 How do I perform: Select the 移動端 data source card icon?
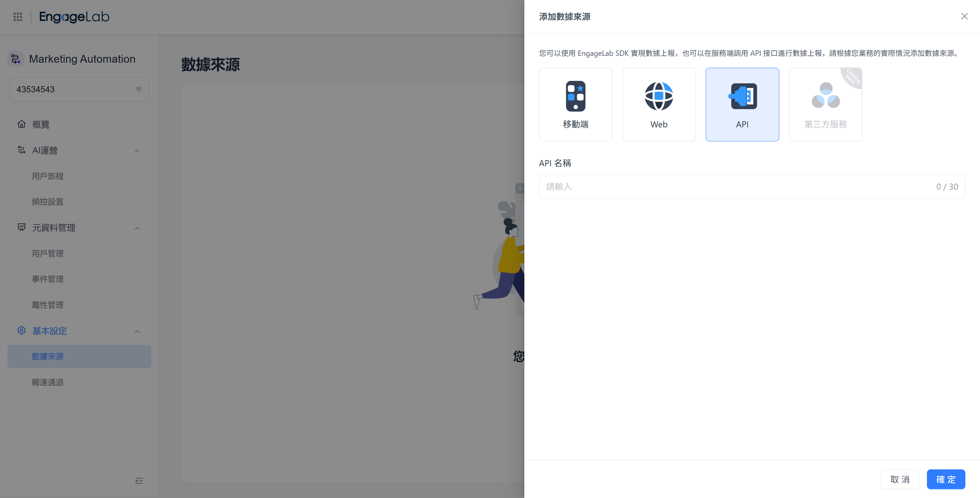[x=576, y=96]
